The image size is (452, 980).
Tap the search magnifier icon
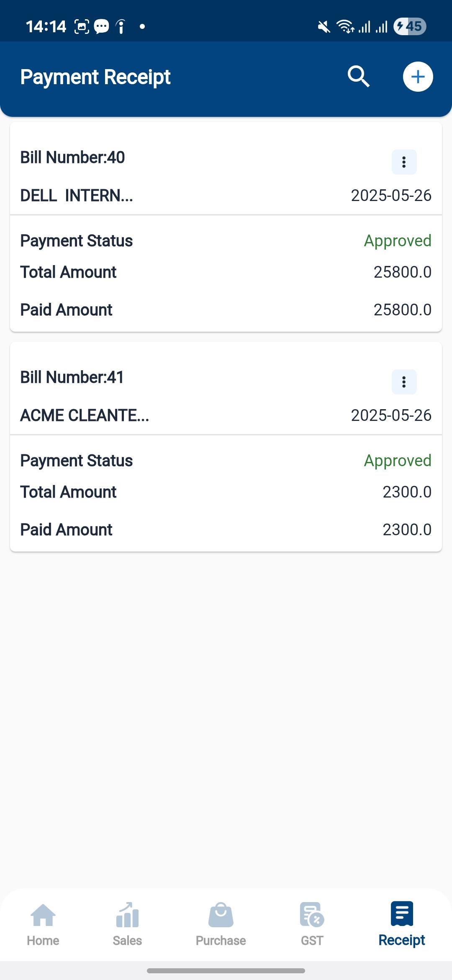click(x=358, y=77)
